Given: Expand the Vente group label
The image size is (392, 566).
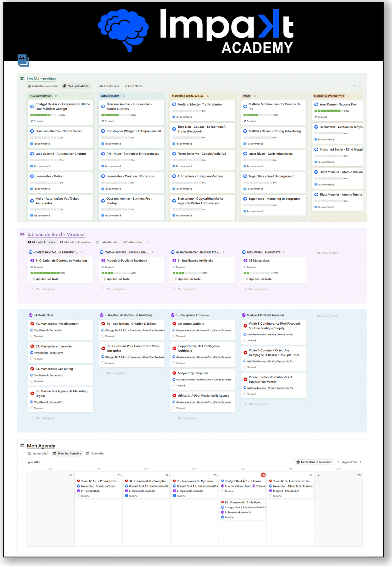Looking at the screenshot, I should point(246,96).
